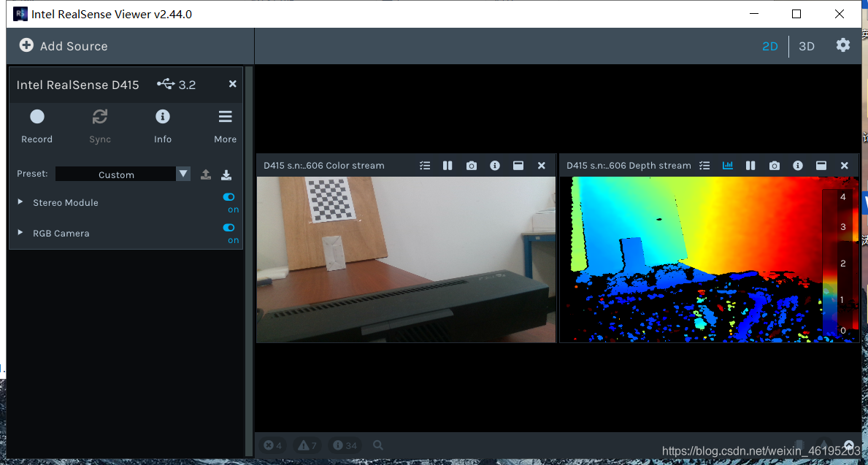The width and height of the screenshot is (868, 465).
Task: Toggle the RGB Camera switch off
Action: (x=228, y=228)
